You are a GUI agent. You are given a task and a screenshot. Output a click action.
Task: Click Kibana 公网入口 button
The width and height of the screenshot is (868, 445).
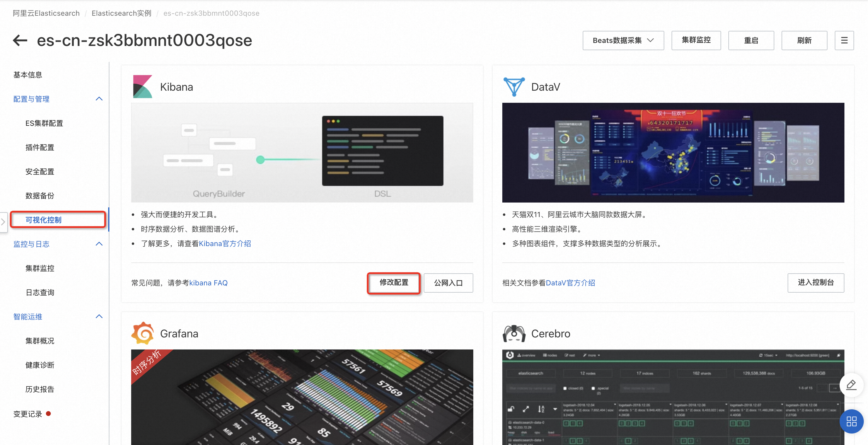coord(448,282)
